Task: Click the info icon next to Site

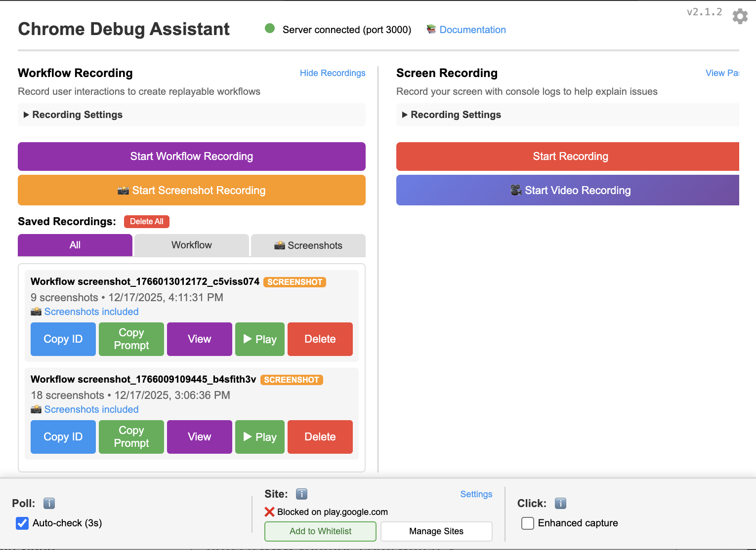Action: (x=301, y=494)
